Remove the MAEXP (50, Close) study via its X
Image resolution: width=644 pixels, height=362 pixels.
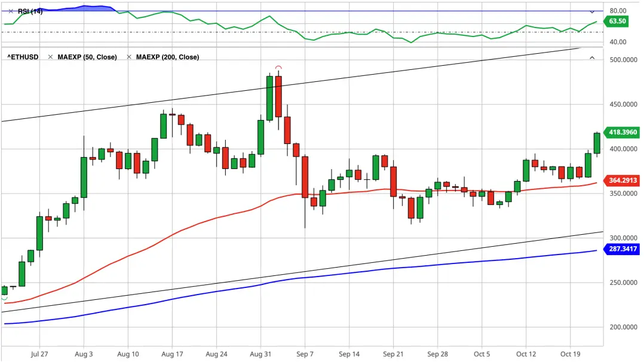[50, 57]
